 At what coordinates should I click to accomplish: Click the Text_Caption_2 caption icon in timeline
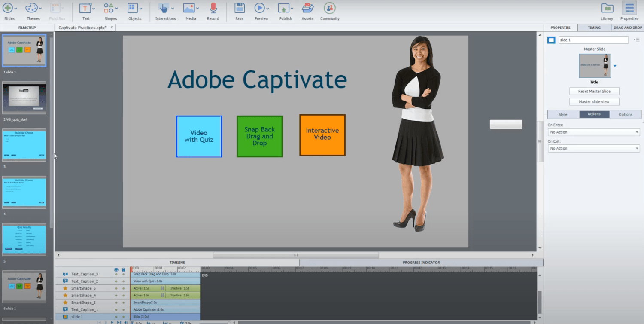point(65,281)
